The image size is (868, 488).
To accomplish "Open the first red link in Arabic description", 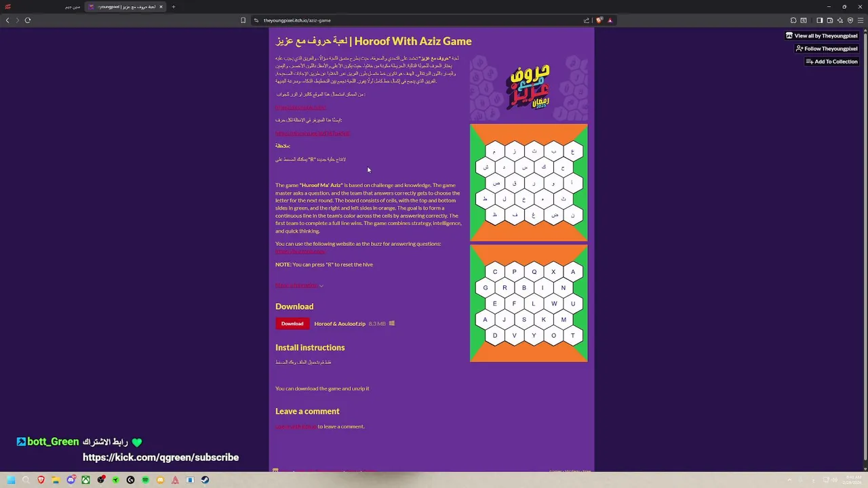I will [300, 107].
